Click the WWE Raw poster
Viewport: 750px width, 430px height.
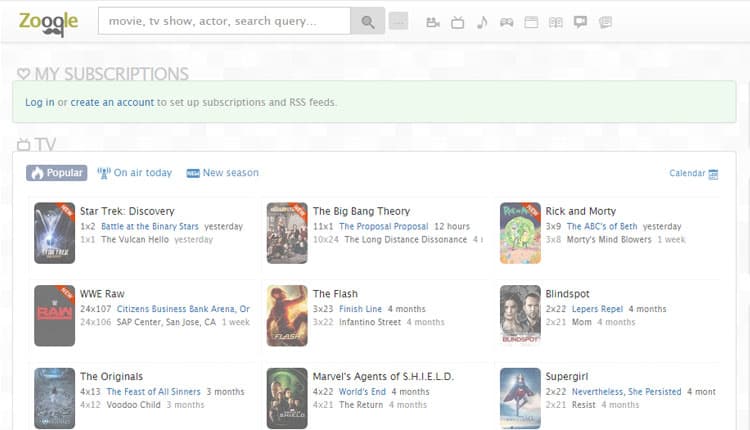55,316
